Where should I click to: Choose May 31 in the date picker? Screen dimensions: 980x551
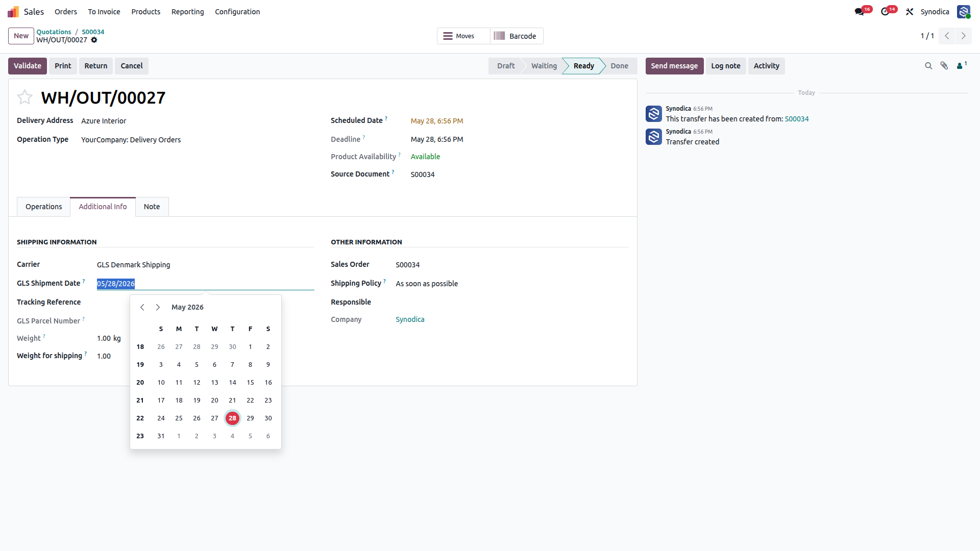[161, 436]
